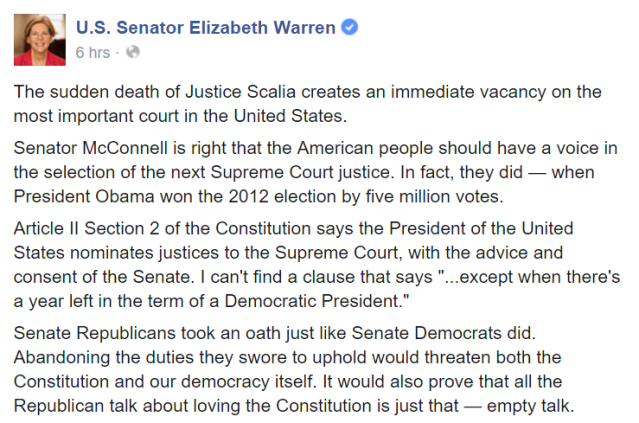This screenshot has width=639, height=423.
Task: Click the '6 hrs' post timestamp
Action: point(95,51)
